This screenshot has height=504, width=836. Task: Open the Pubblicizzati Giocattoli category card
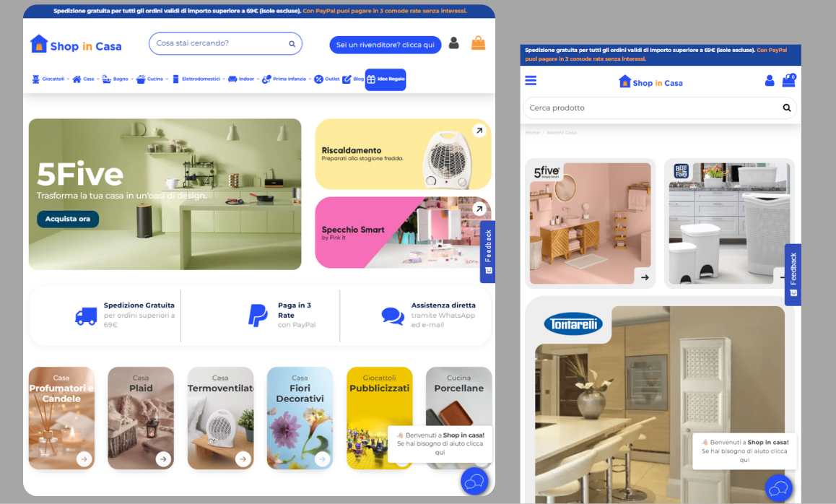coord(379,418)
